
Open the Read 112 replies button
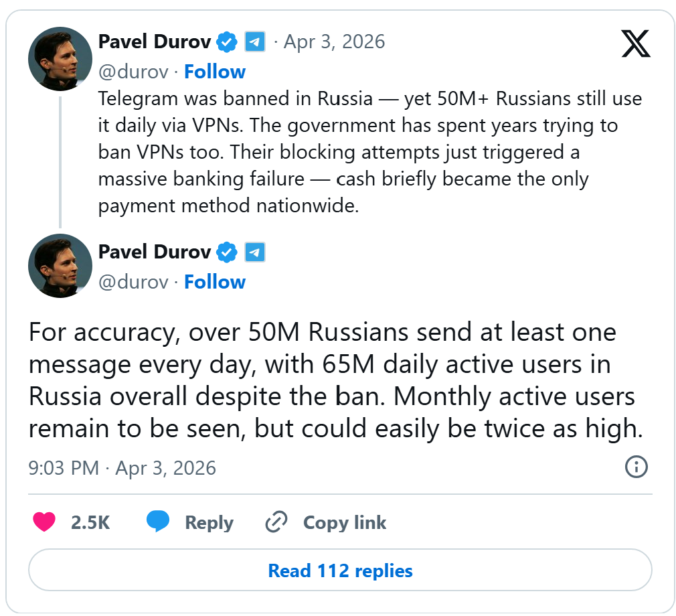click(x=340, y=570)
